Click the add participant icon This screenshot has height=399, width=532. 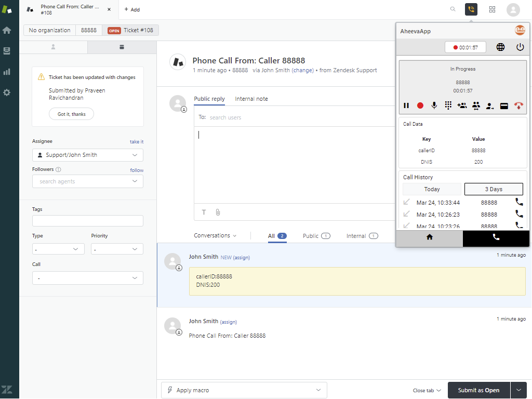pyautogui.click(x=462, y=105)
